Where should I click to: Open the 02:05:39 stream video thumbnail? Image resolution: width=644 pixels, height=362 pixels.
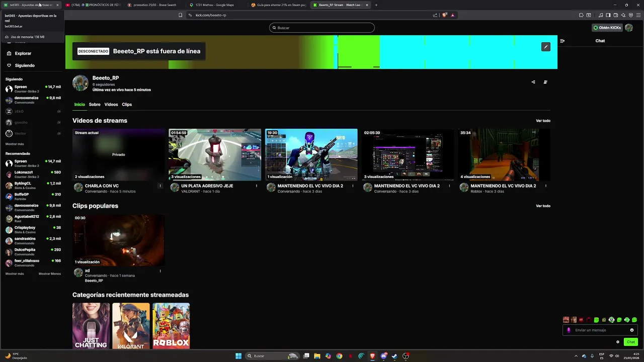pyautogui.click(x=408, y=155)
